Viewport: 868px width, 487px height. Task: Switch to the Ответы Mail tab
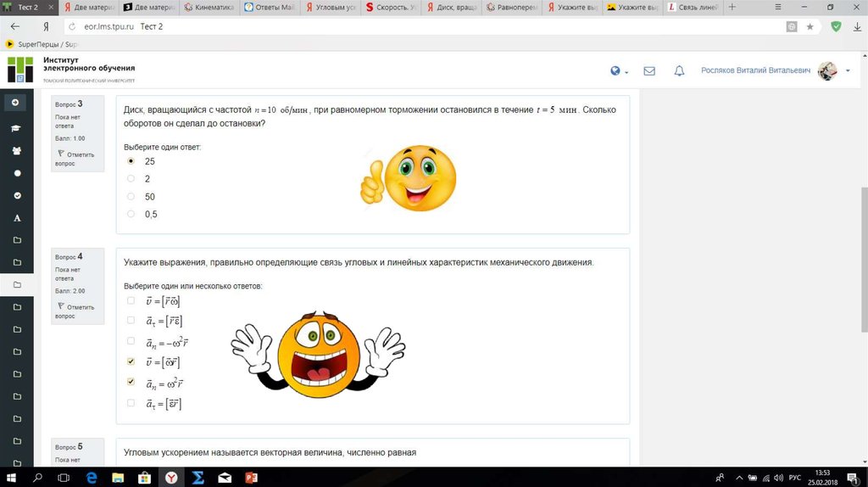pos(269,7)
